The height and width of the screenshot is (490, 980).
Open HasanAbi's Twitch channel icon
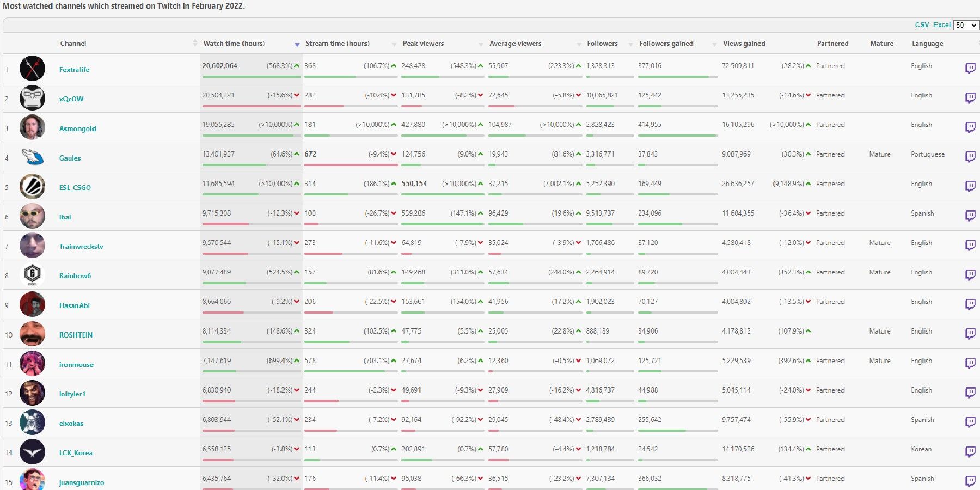[970, 304]
